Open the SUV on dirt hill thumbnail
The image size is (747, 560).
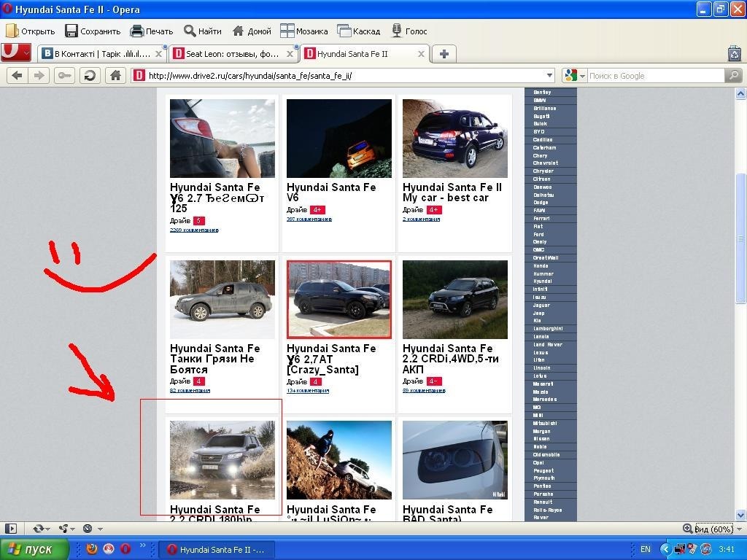(338, 460)
